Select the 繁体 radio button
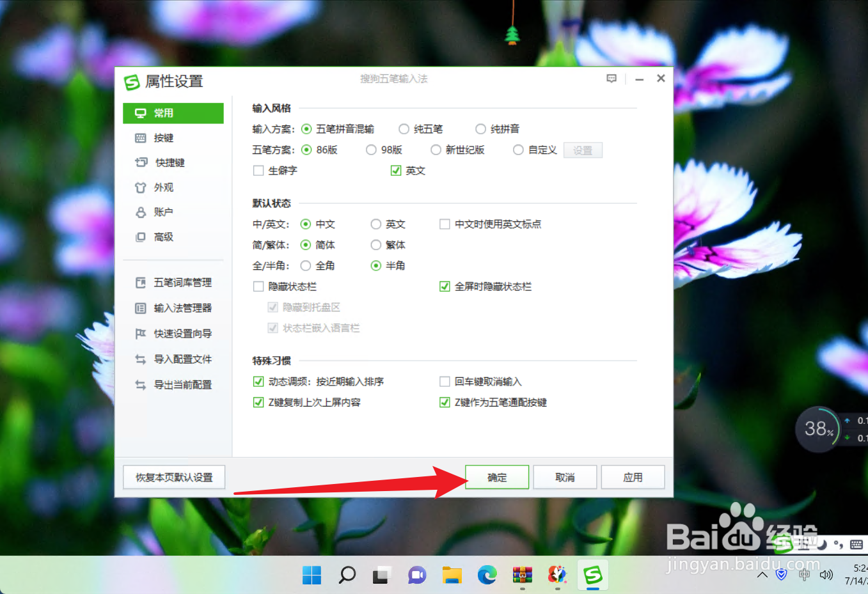868x594 pixels. coord(376,245)
